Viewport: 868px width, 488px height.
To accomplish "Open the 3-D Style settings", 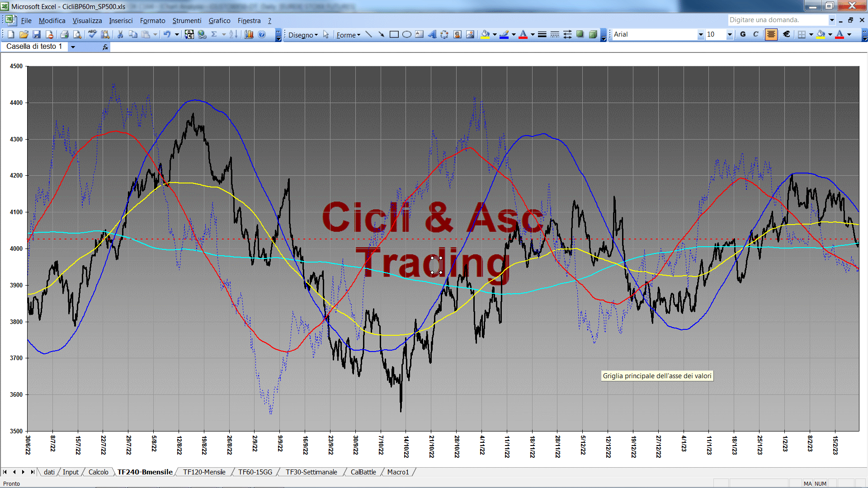I will point(593,34).
